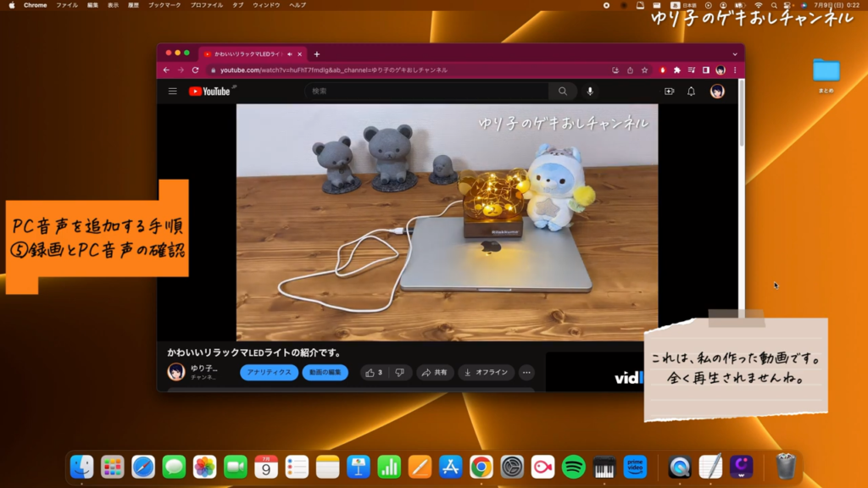
Task: Expand the Chrome tab search chevron
Action: [735, 54]
